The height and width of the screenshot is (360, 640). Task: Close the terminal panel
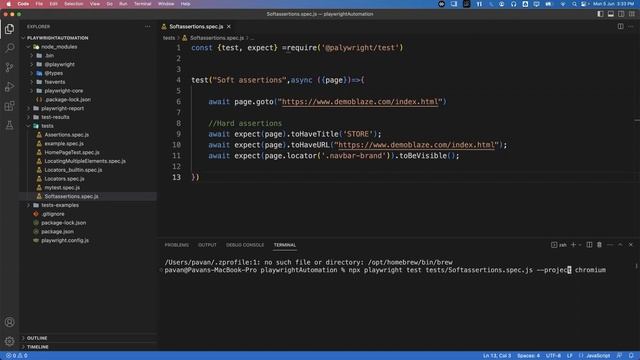click(631, 244)
